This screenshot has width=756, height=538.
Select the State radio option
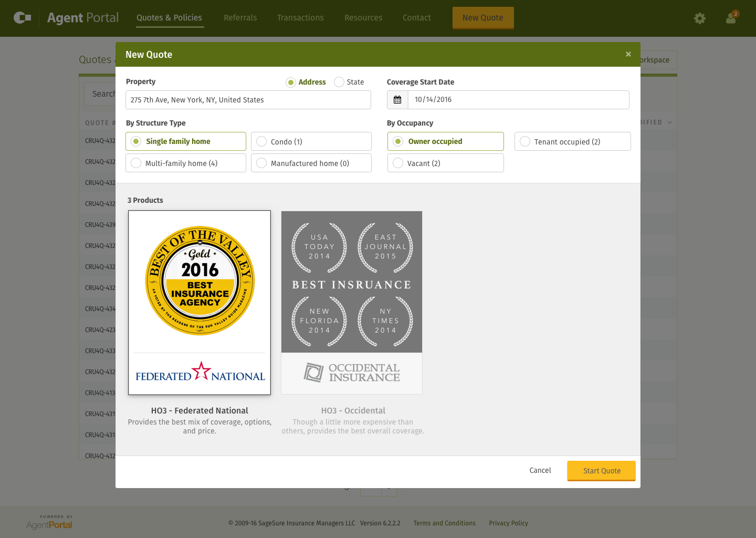(x=339, y=82)
